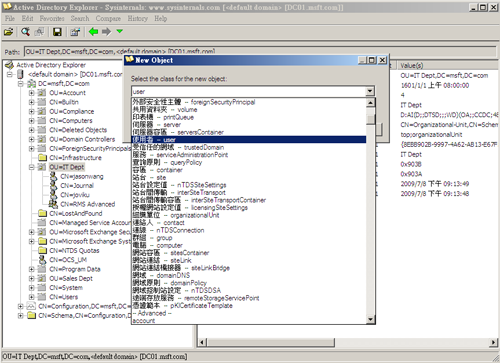
Task: Click the CN=Journal user icon
Action: (53, 185)
